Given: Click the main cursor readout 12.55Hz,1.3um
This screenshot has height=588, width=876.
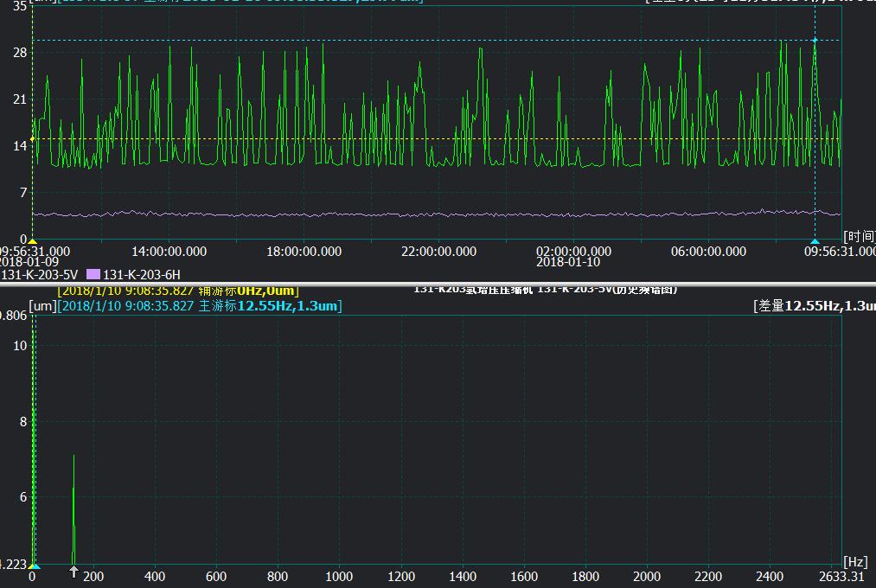Looking at the screenshot, I should (288, 306).
